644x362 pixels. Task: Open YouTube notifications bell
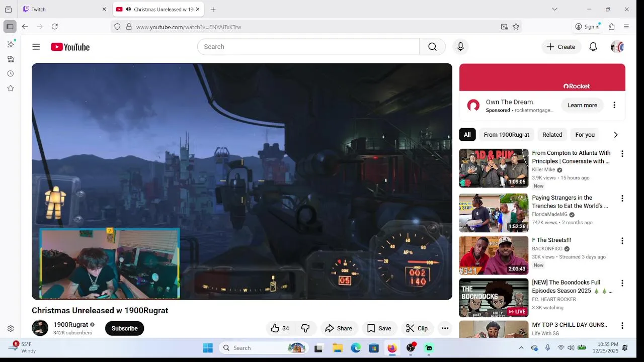coord(593,47)
